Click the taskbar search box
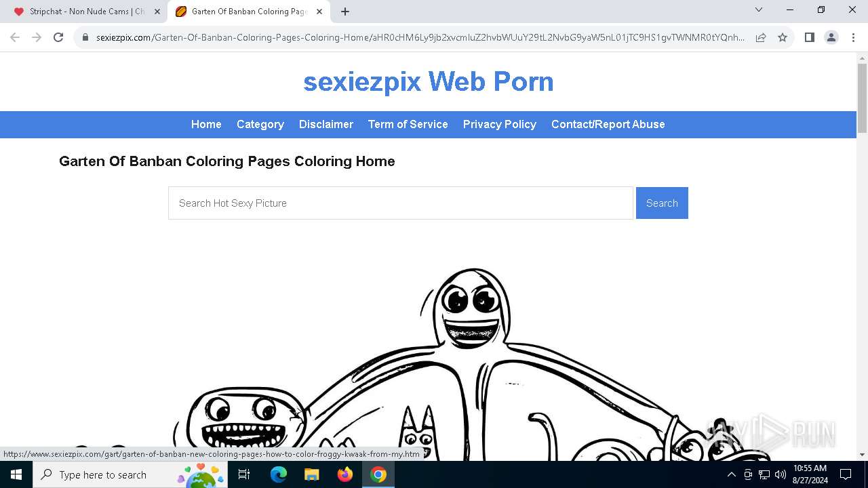 point(132,474)
